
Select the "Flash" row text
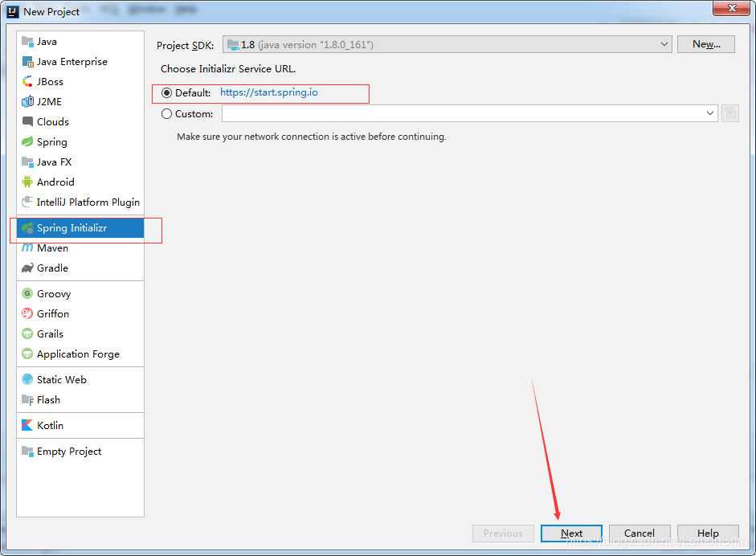click(x=49, y=400)
